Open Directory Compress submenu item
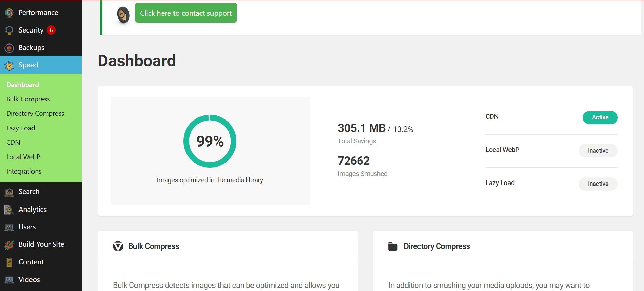644x291 pixels. coord(35,113)
